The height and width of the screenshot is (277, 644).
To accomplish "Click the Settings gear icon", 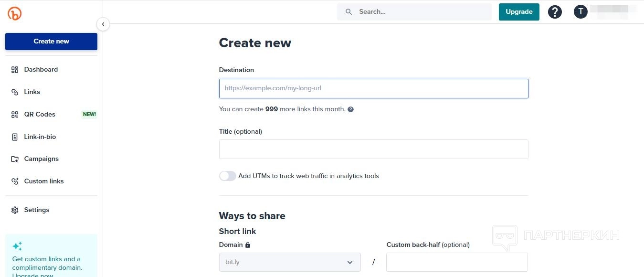I will click(15, 210).
